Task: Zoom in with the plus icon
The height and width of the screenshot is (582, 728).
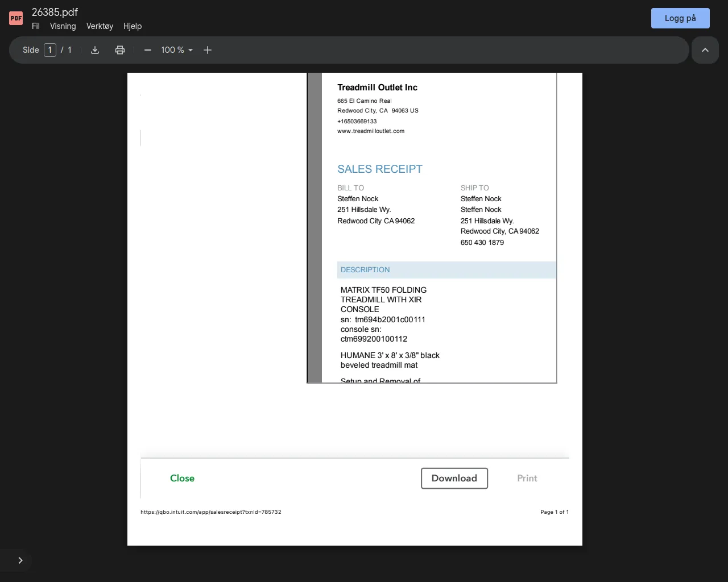Action: [x=208, y=50]
